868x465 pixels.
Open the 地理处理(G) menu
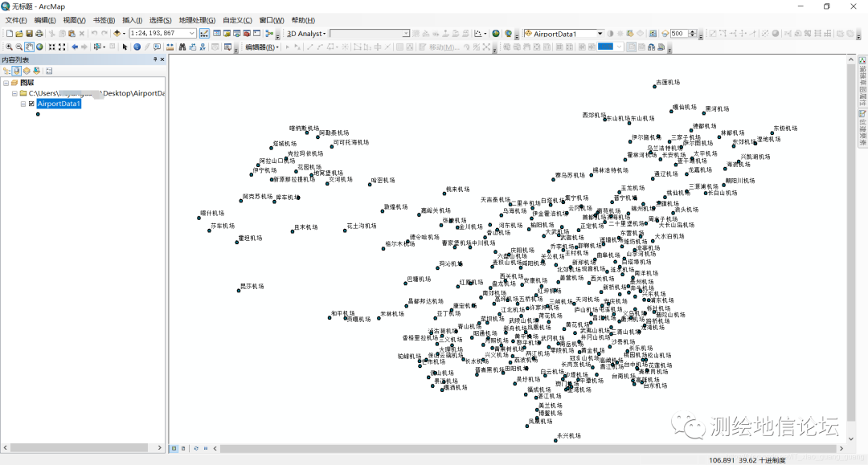pyautogui.click(x=197, y=20)
